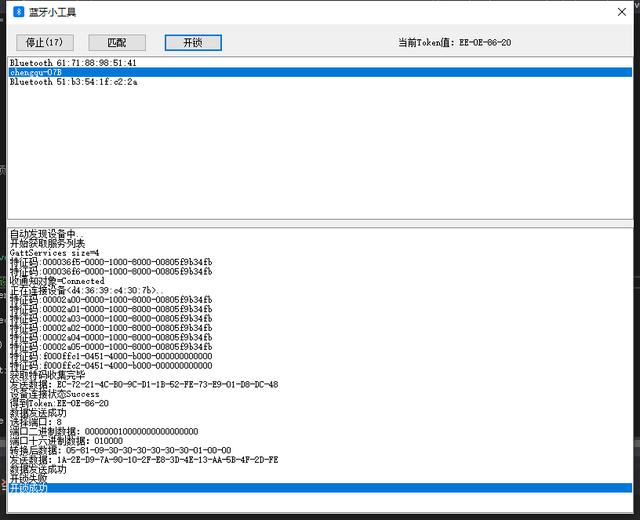
Task: Select log line with 00002a00 characteristic
Action: (x=320, y=300)
